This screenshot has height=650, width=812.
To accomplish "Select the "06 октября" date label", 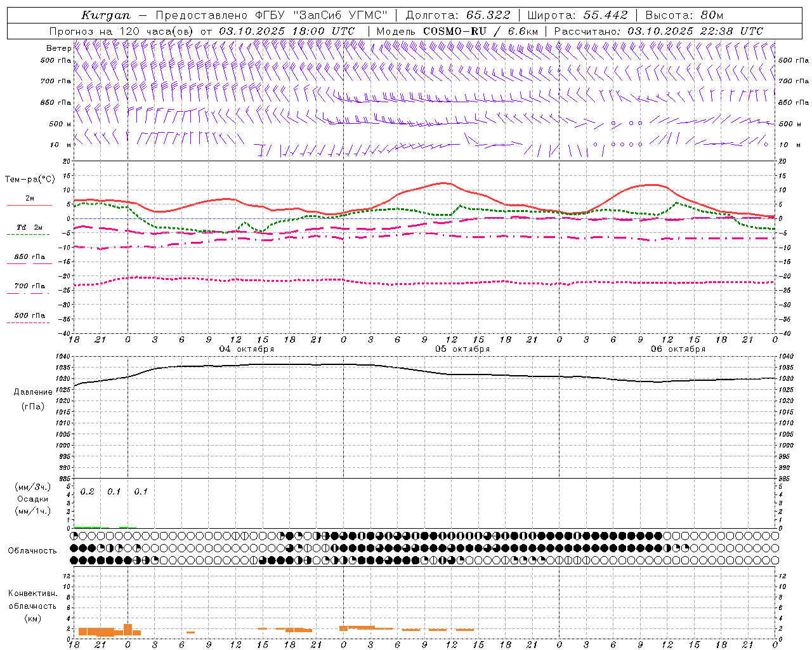I will click(x=678, y=349).
